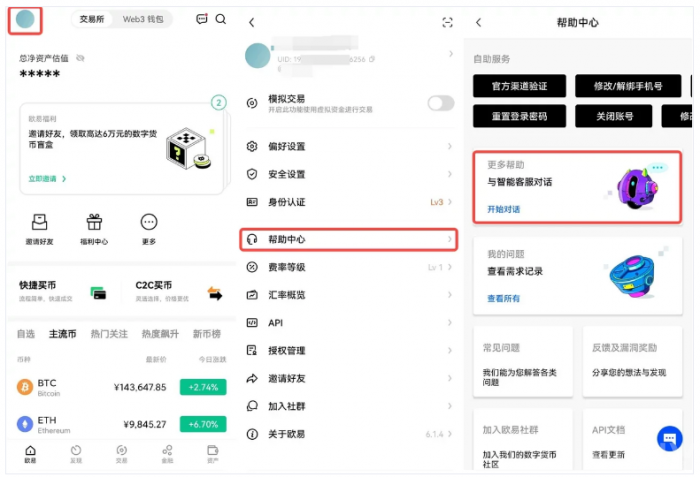The width and height of the screenshot is (700, 477).
Task: Tap 修改/解绑手机号 button
Action: click(628, 86)
